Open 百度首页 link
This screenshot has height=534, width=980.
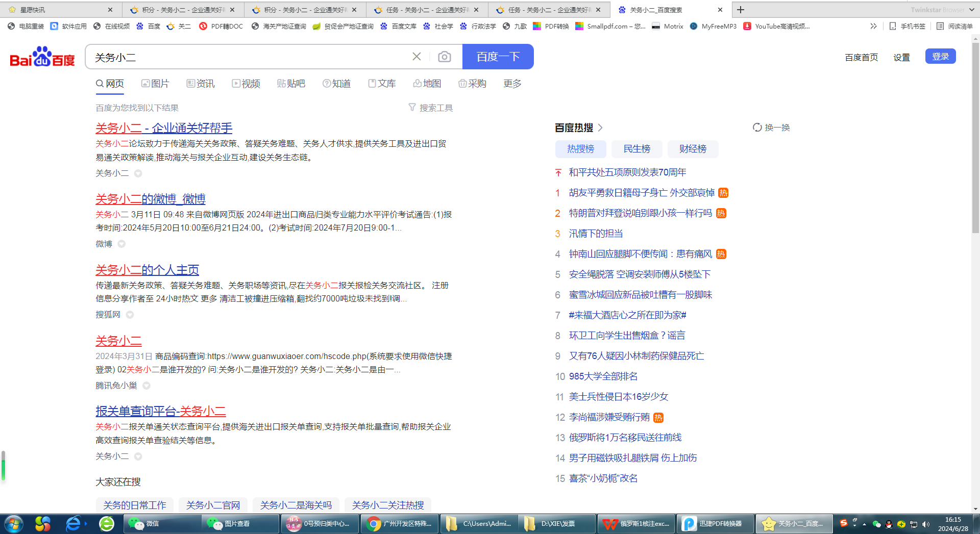(x=861, y=57)
